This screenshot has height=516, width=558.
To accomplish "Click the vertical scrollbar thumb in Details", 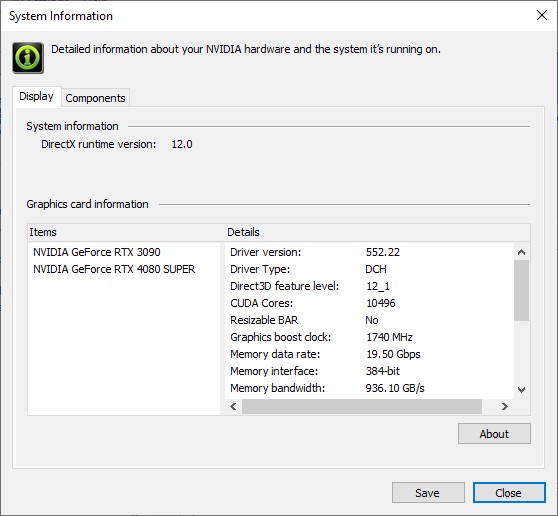I will point(521,290).
